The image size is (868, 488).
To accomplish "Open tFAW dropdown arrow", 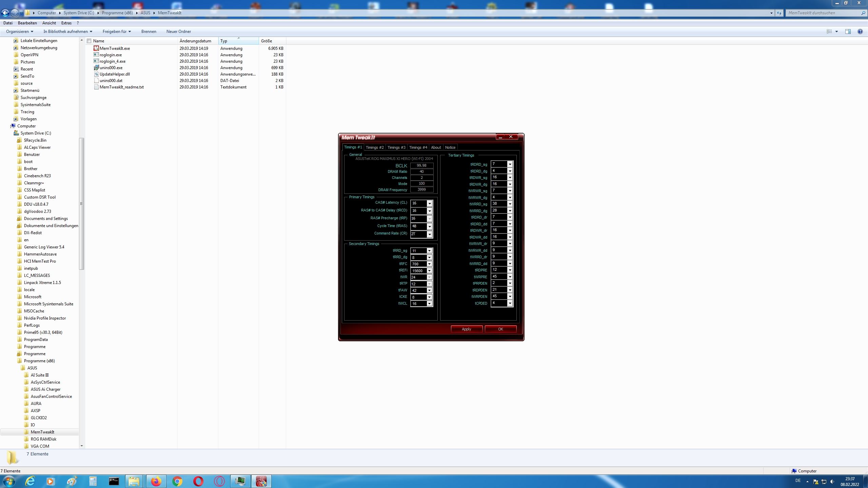I will [429, 290].
